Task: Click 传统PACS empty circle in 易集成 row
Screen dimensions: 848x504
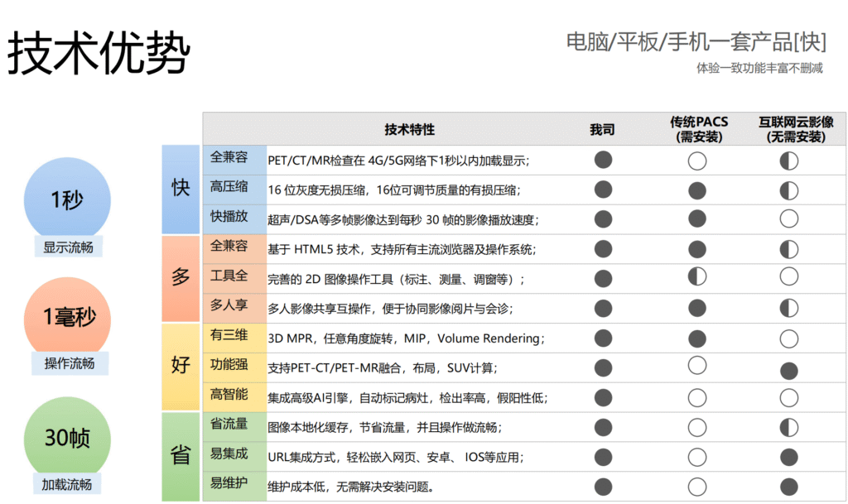Action: 697,457
